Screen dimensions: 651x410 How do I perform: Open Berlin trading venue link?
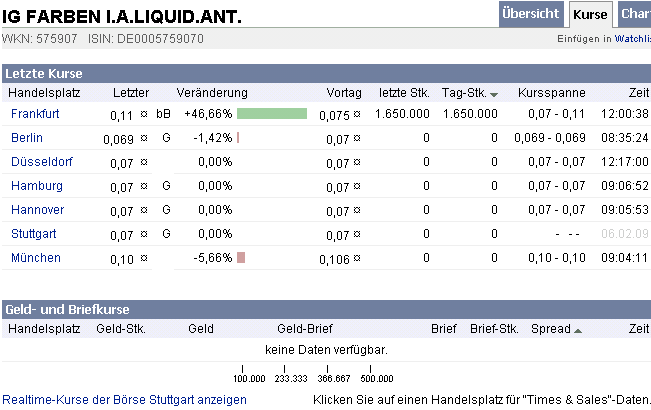(27, 138)
